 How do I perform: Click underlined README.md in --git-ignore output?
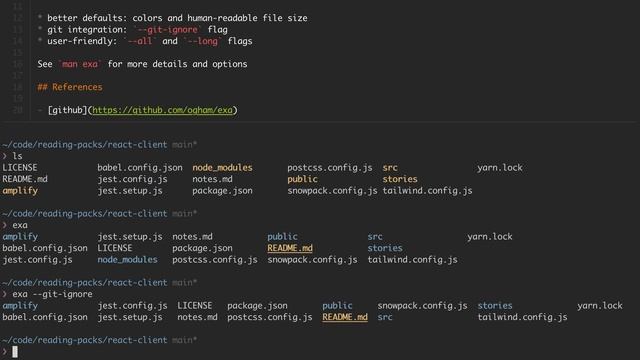point(345,317)
